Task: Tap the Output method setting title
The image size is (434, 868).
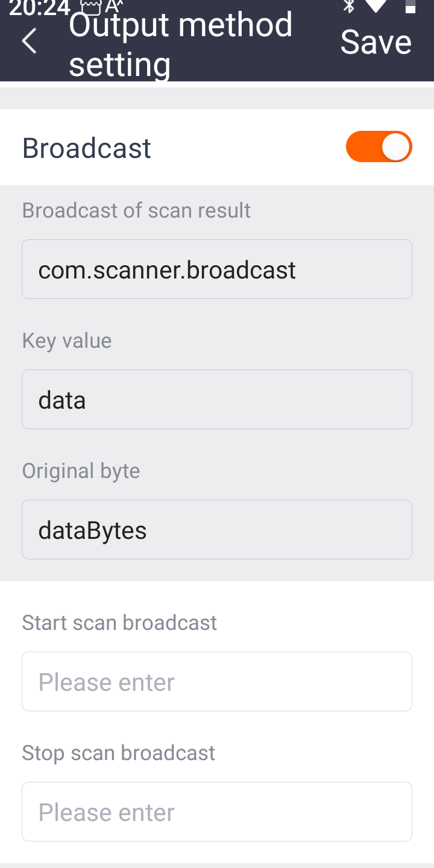Action: [x=180, y=44]
